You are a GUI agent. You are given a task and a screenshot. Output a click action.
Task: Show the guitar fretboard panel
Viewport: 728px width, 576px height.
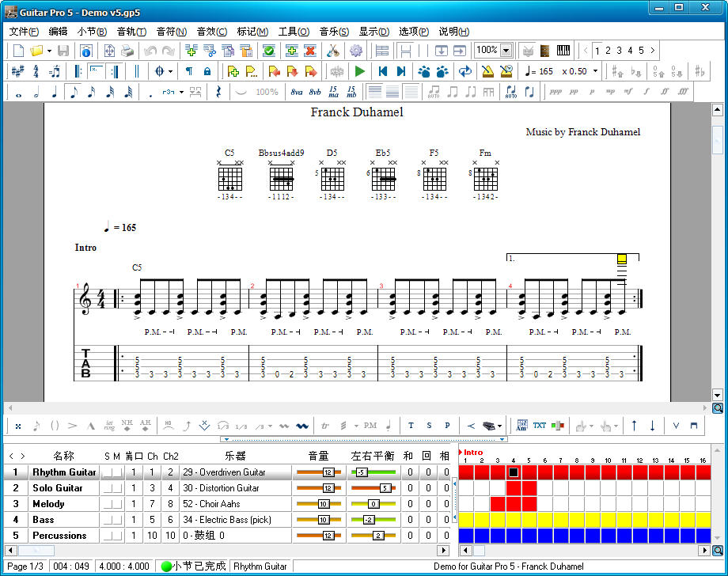[545, 50]
